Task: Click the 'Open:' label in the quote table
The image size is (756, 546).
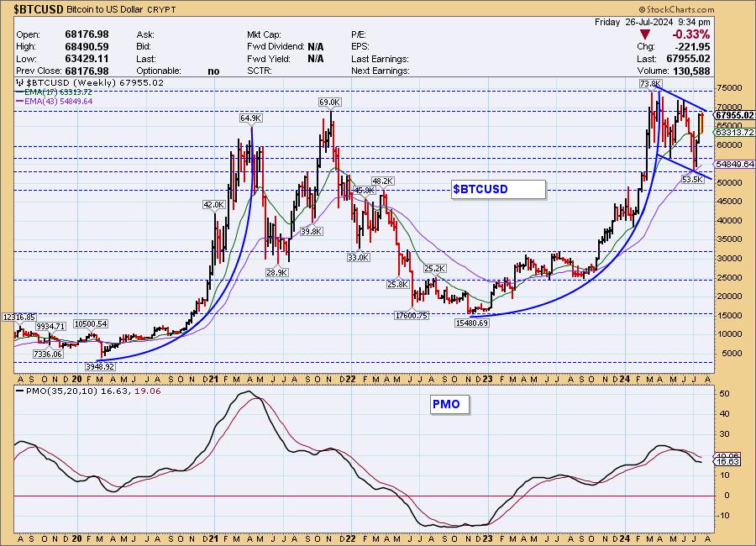Action: point(28,34)
